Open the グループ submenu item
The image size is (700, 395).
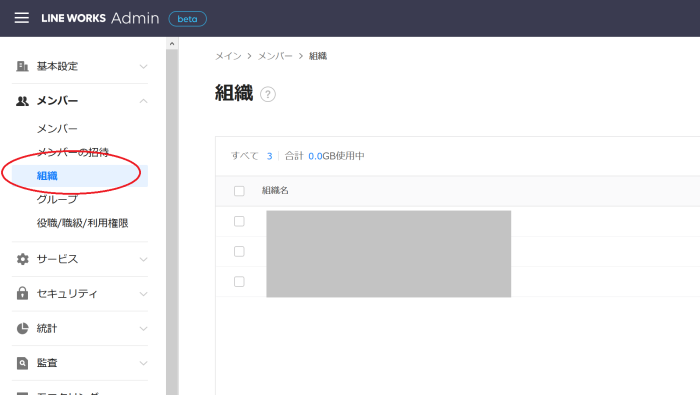pyautogui.click(x=57, y=200)
